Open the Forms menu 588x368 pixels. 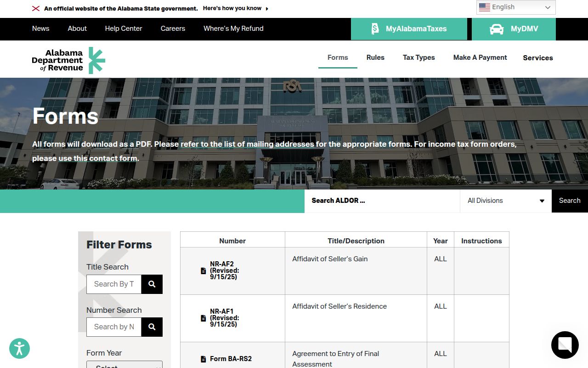(x=338, y=57)
